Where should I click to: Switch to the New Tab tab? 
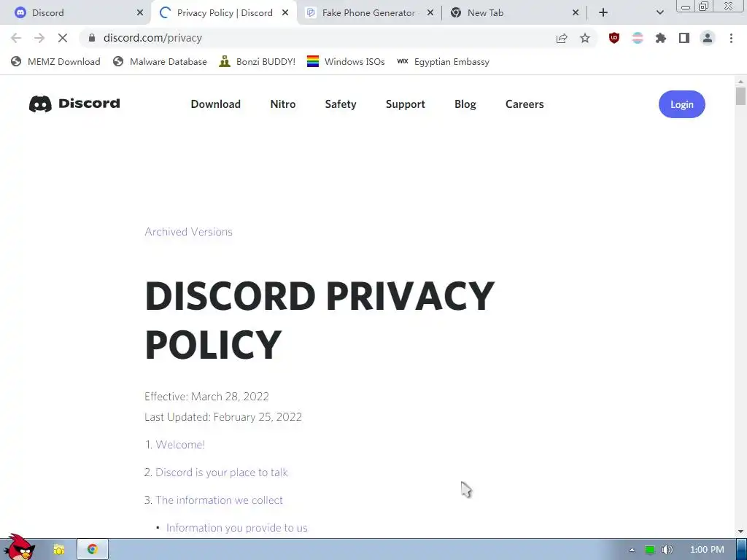click(514, 13)
